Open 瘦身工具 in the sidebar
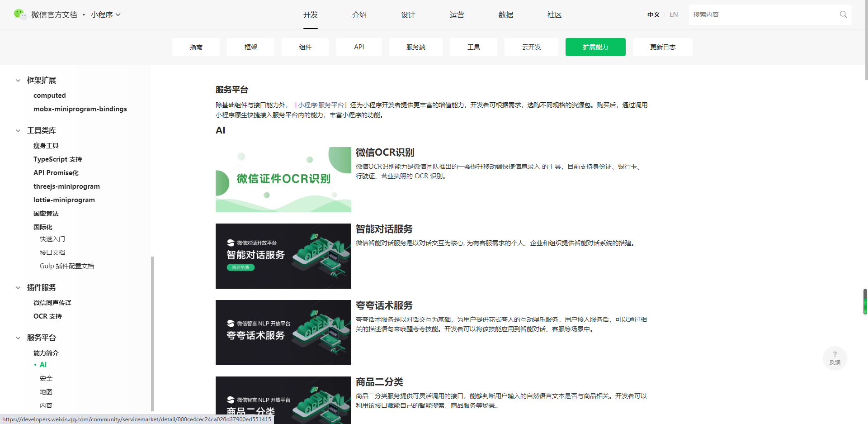The image size is (868, 424). 46,146
